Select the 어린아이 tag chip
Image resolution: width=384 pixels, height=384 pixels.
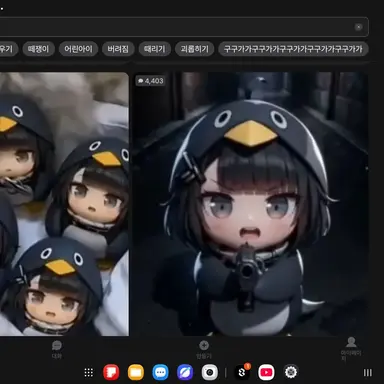(78, 49)
